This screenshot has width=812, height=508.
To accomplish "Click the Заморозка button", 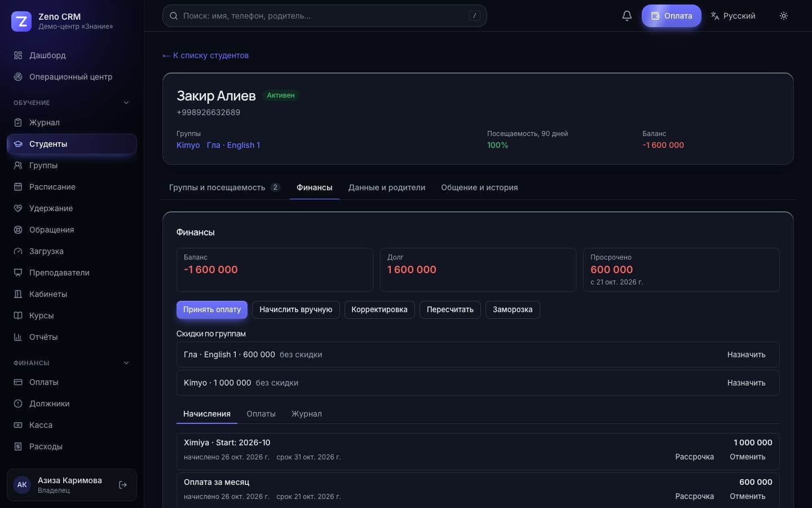I will coord(513,309).
